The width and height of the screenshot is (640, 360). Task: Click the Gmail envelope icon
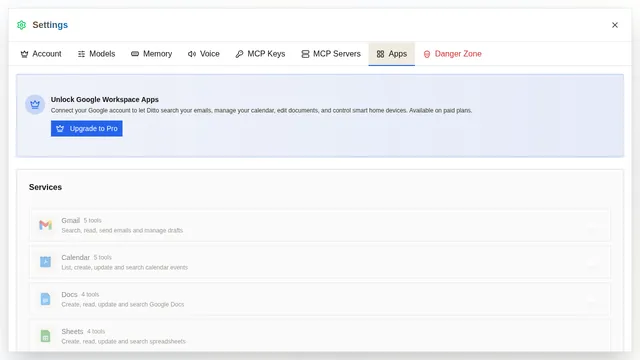(45, 225)
